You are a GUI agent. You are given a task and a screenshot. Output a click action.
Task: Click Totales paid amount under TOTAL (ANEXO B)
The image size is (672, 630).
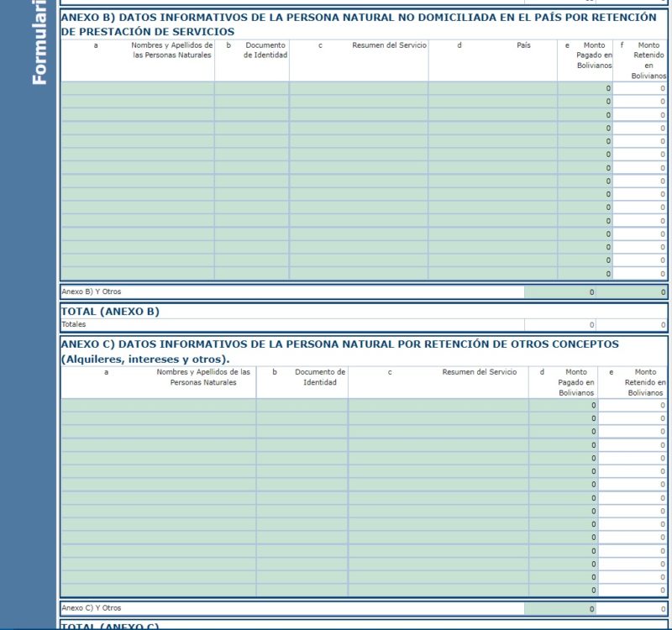[x=559, y=324]
